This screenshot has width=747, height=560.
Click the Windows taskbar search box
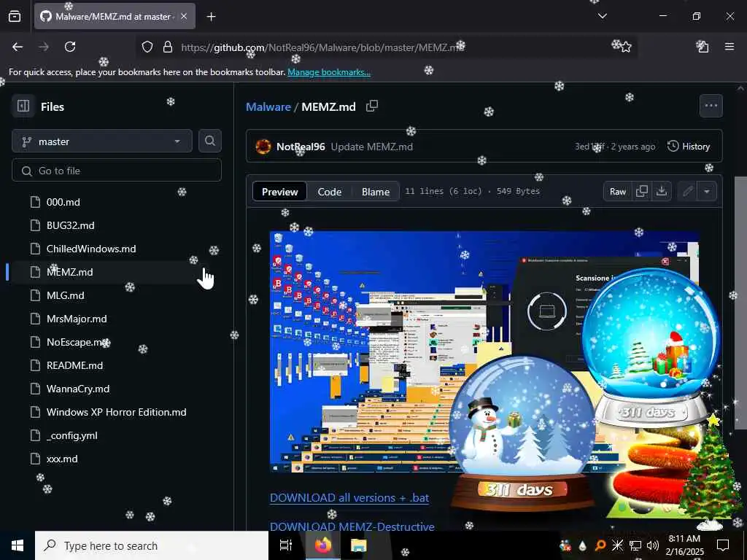(152, 545)
